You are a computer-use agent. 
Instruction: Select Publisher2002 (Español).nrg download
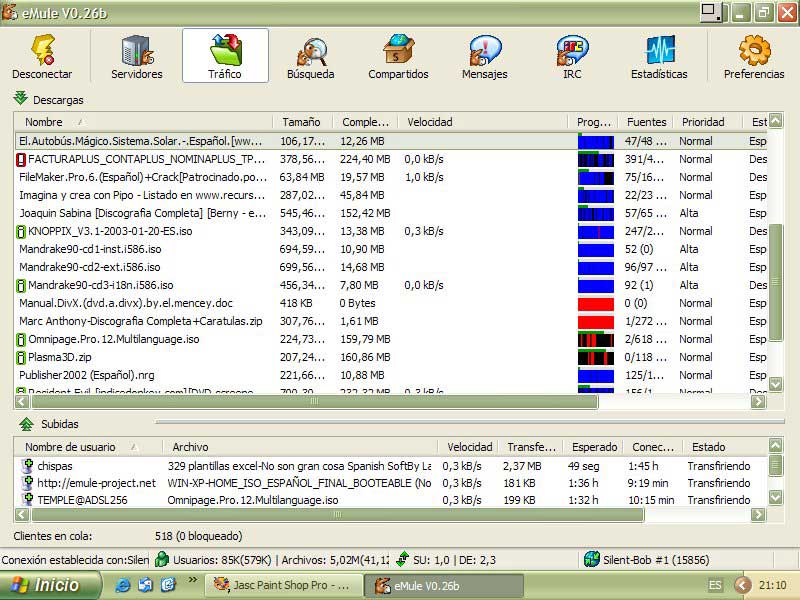(392, 376)
